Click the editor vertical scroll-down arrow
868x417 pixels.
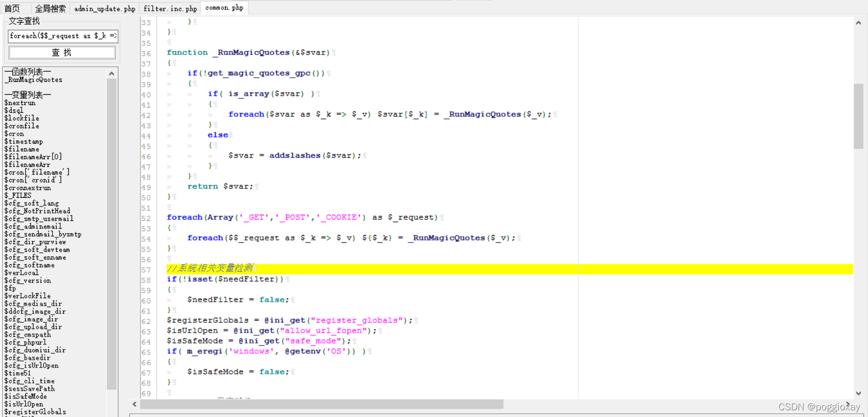pyautogui.click(x=858, y=393)
